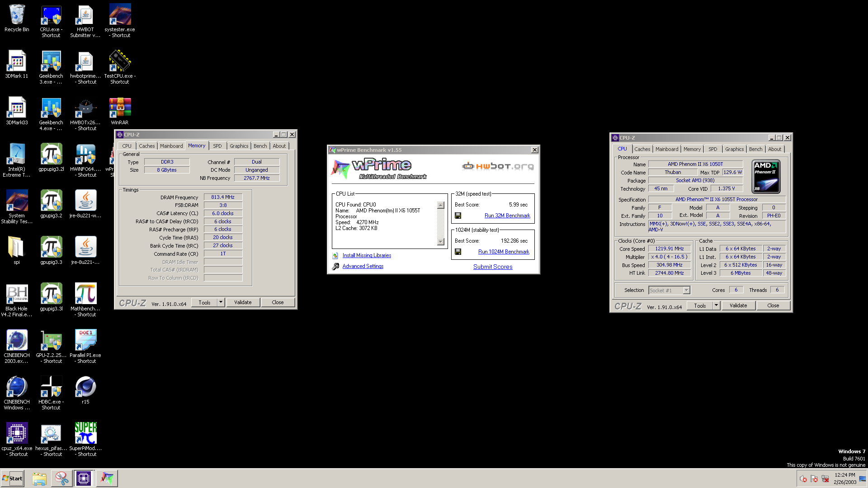Click HWBOT.org logo in wPrime

(x=498, y=166)
